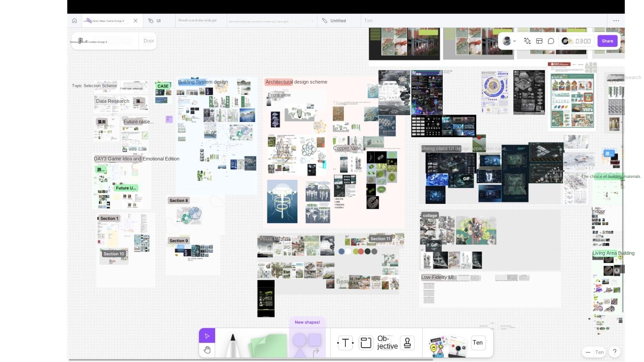Open the home tab icon

click(x=74, y=21)
